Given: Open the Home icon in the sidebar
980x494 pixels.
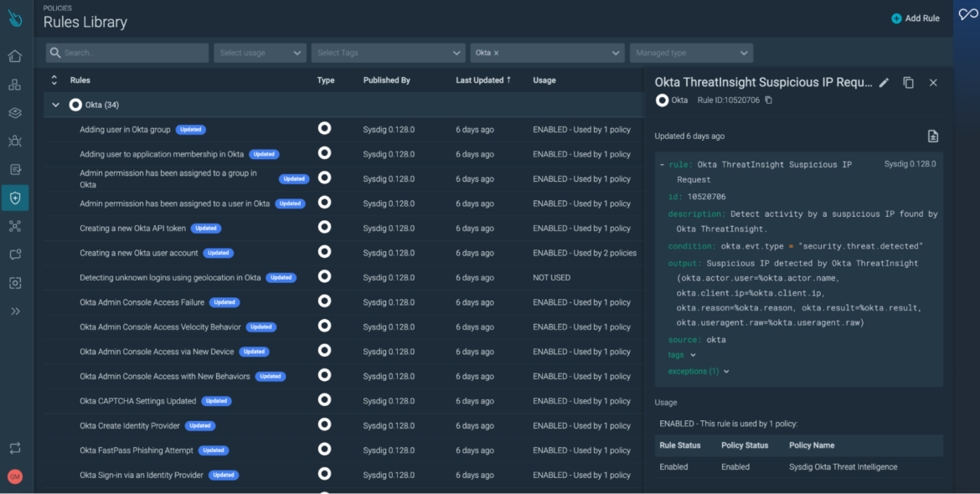Looking at the screenshot, I should click(x=14, y=55).
